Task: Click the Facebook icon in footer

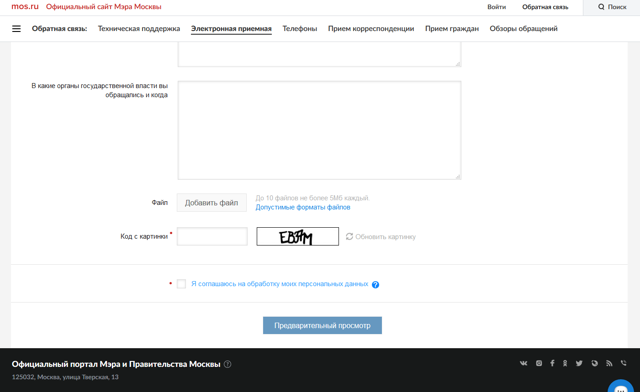Action: coord(552,363)
